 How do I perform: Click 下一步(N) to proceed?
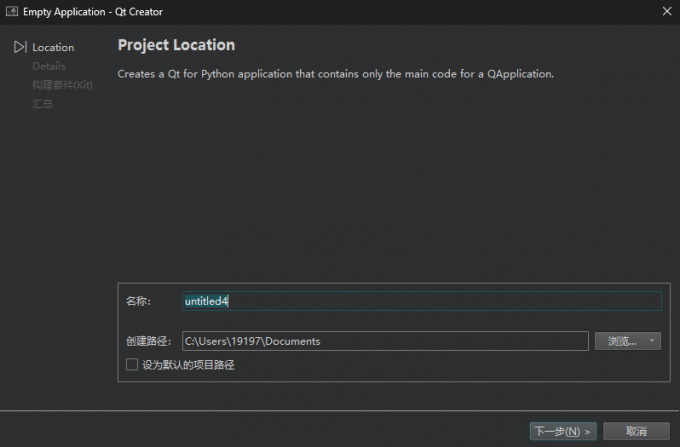[x=563, y=431]
